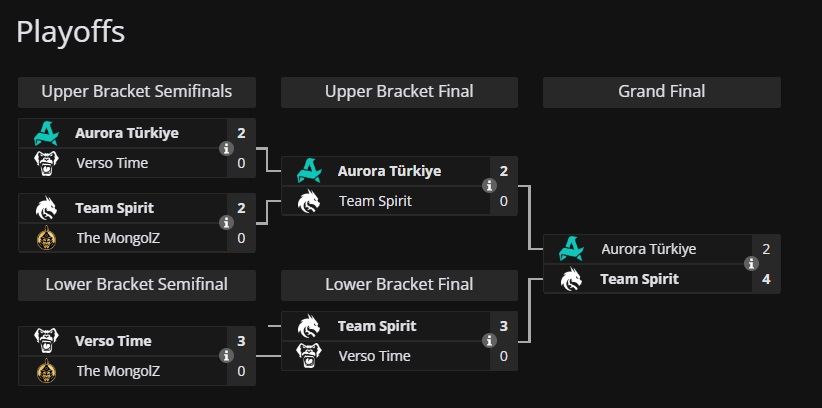Image resolution: width=822 pixels, height=408 pixels.
Task: Open Lower Bracket Final match info icon
Action: coord(488,341)
